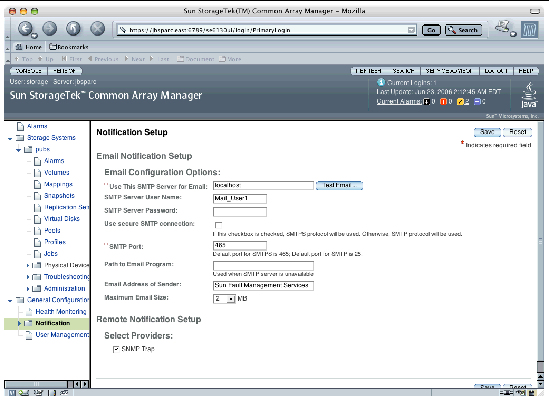Click the status bar Navigator component icon
Viewport: 549px width, 402px height.
(x=12, y=393)
